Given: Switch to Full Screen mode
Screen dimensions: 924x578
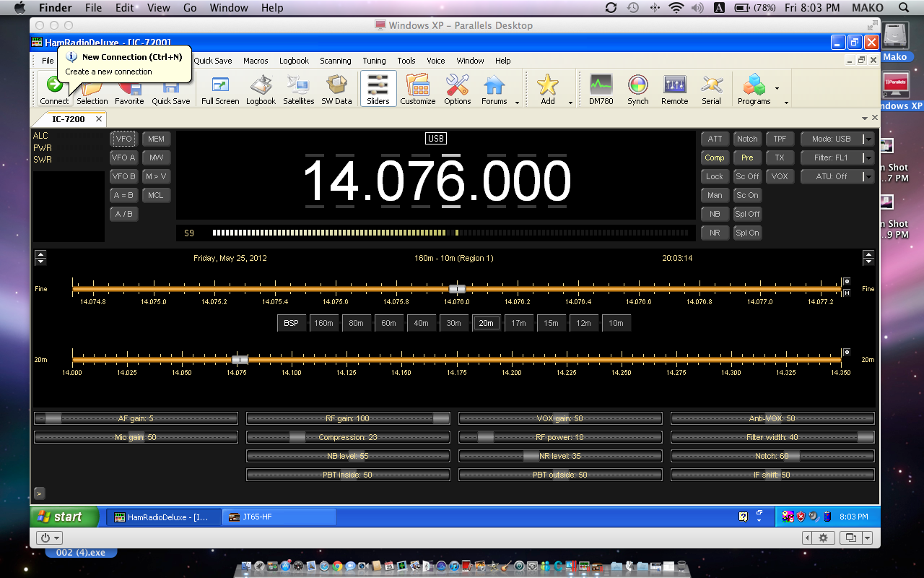Looking at the screenshot, I should tap(220, 90).
